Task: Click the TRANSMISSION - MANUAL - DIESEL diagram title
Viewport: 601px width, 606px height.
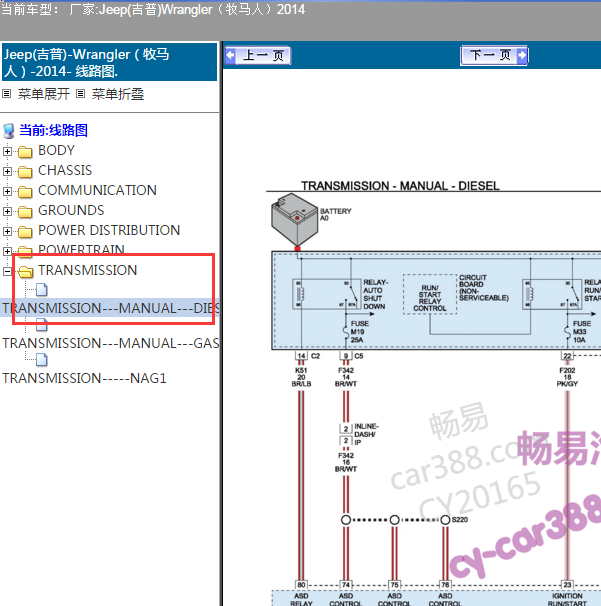Action: pyautogui.click(x=400, y=186)
